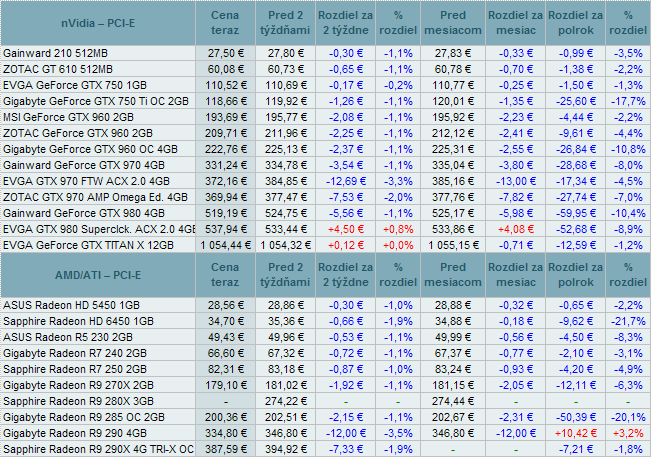
Task: Click ASUS Radeon HD 5450 1GB
Action: [x=71, y=305]
